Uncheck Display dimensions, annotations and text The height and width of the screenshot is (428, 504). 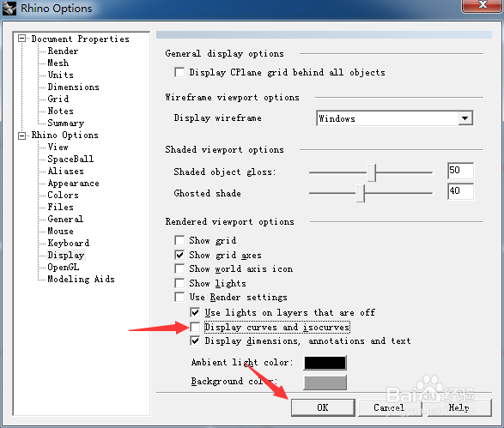pyautogui.click(x=195, y=341)
